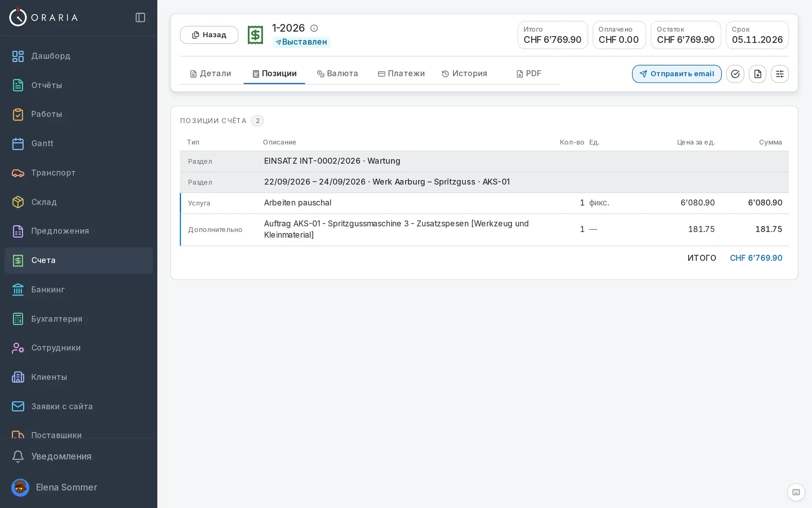Viewport: 812px width, 508px height.
Task: Click Отправить email button
Action: coord(677,74)
